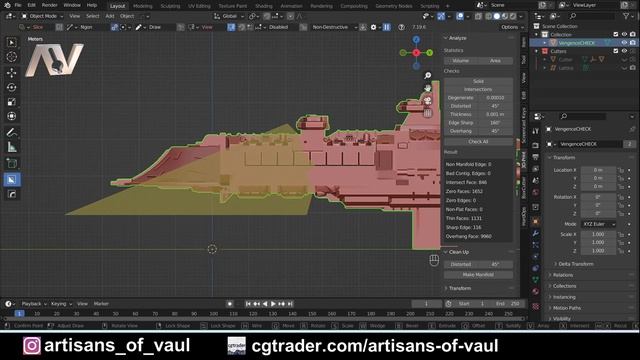Click the Intersections check button
This screenshot has width=640, height=360.
coord(478,89)
